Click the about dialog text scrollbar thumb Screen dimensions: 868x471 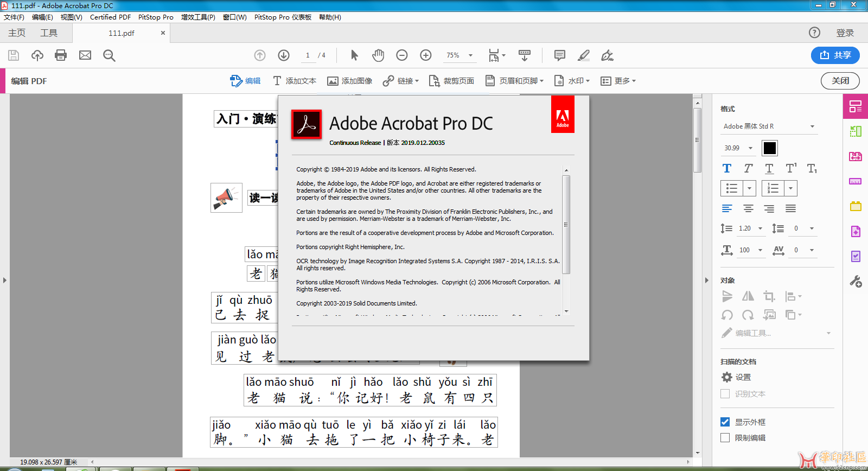click(x=566, y=225)
